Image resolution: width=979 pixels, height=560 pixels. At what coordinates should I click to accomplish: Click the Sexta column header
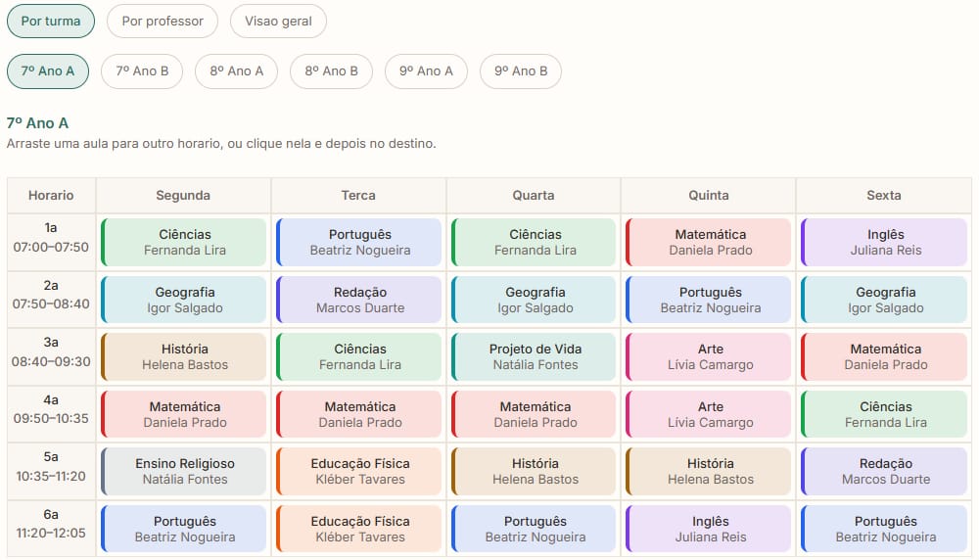click(884, 196)
